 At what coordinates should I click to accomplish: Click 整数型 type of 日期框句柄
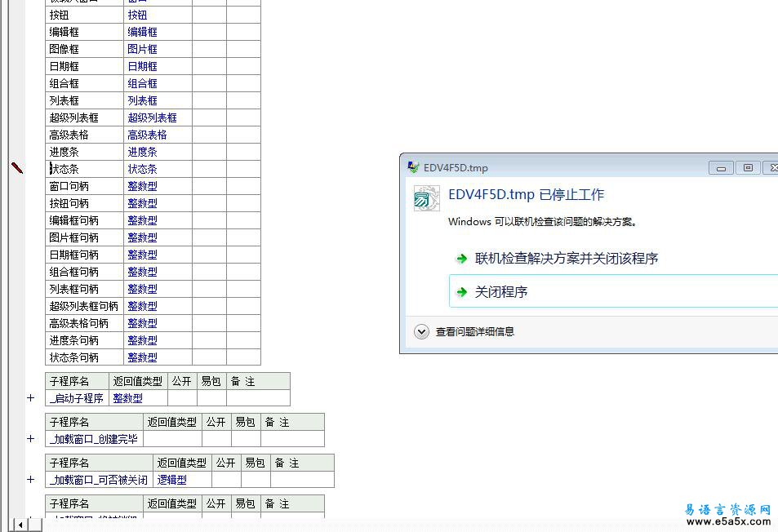[158, 255]
